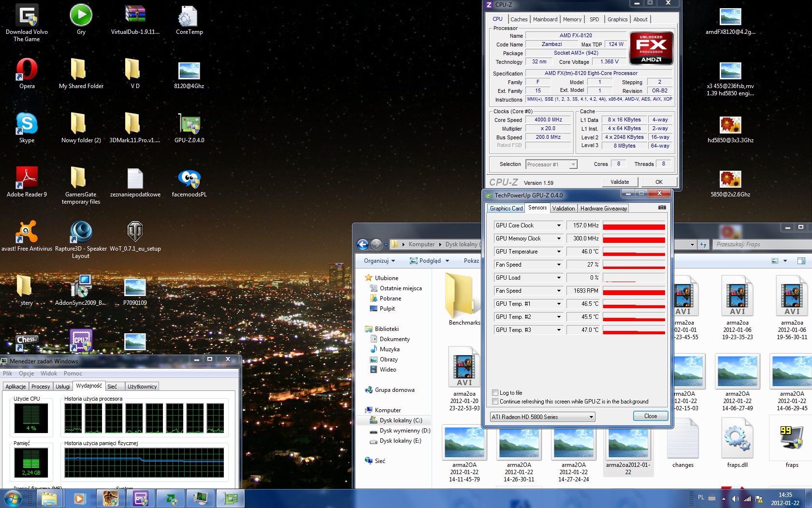This screenshot has width=812, height=508.
Task: Open Plik menu in Task Manager
Action: point(8,374)
